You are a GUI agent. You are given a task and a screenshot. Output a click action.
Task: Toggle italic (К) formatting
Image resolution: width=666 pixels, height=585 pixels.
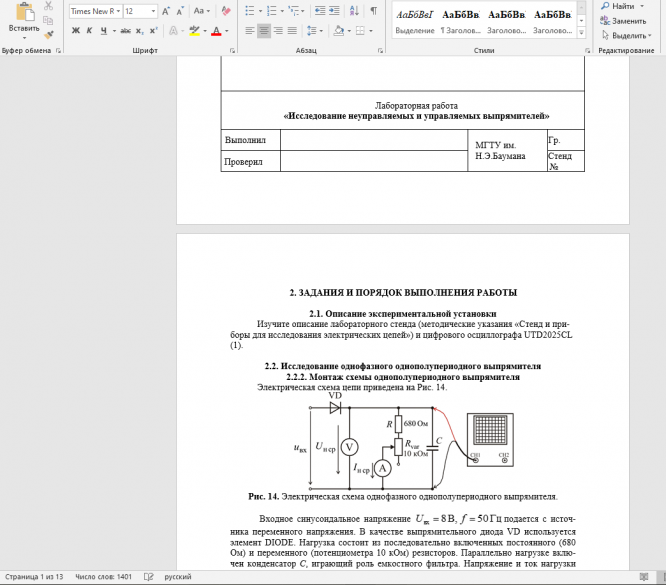pos(89,31)
